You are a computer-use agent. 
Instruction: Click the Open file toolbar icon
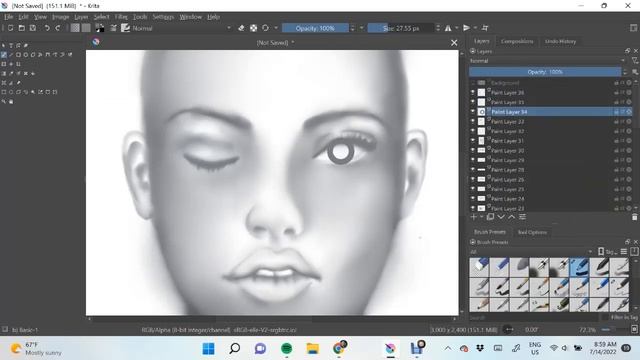pyautogui.click(x=22, y=28)
